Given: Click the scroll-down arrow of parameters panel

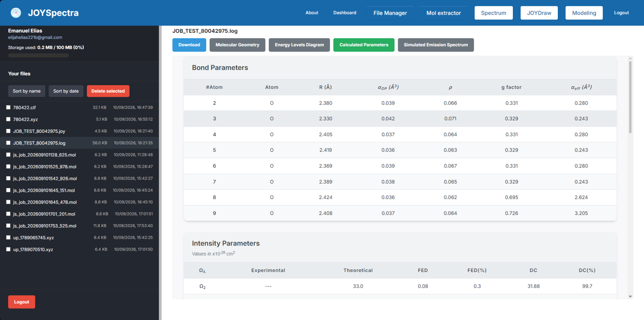Looking at the screenshot, I should point(630,296).
